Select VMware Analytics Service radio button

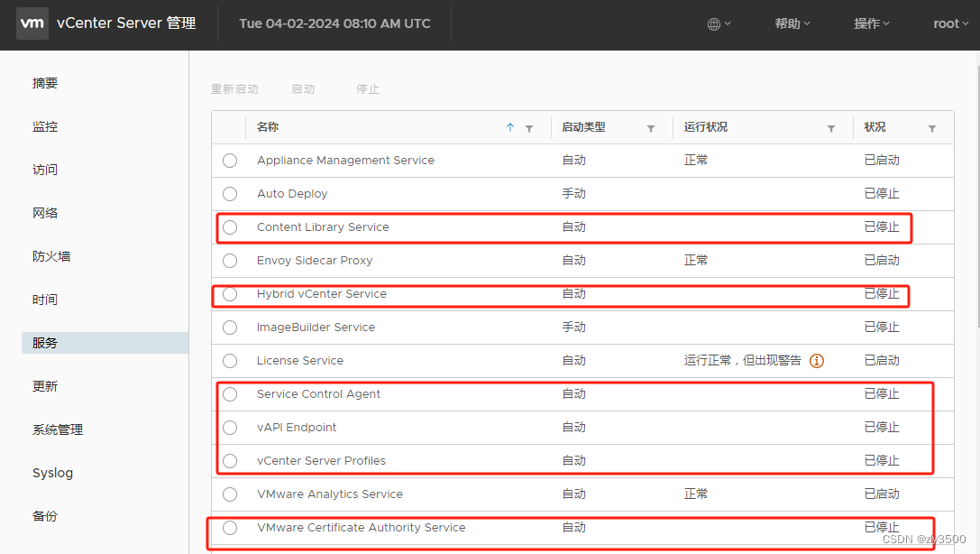point(230,494)
